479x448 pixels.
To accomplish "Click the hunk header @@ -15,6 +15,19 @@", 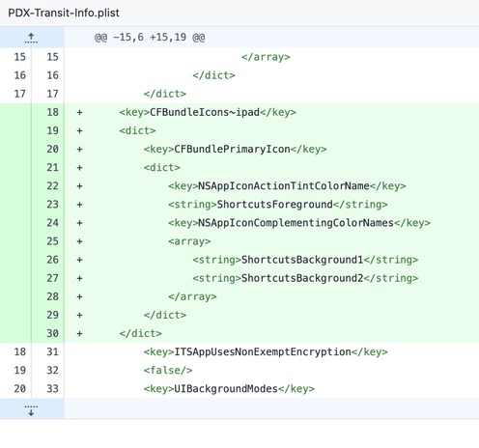I will tap(150, 38).
